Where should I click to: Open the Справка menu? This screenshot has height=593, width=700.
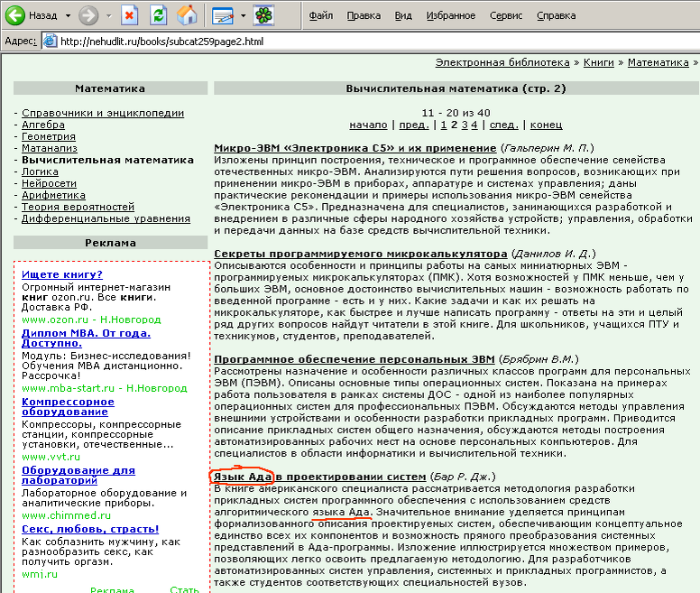coord(557,15)
